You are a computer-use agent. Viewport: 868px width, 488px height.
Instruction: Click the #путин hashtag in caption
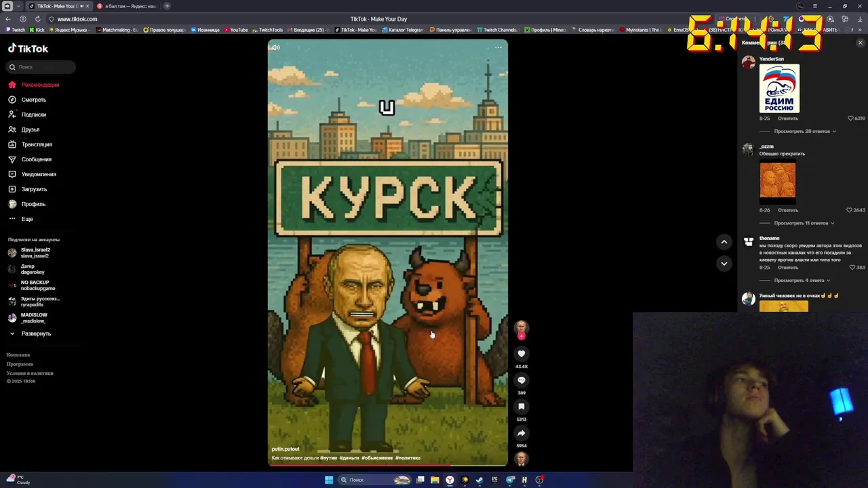(329, 458)
